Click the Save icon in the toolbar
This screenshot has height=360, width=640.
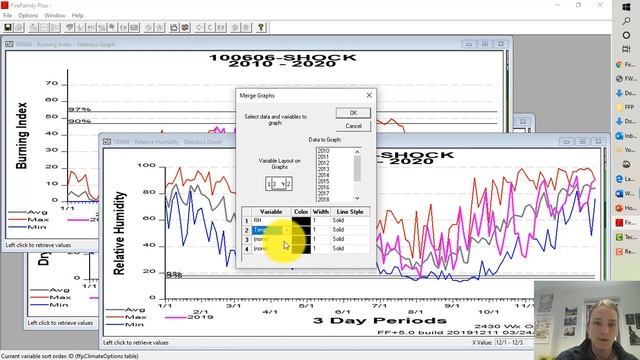[8, 27]
